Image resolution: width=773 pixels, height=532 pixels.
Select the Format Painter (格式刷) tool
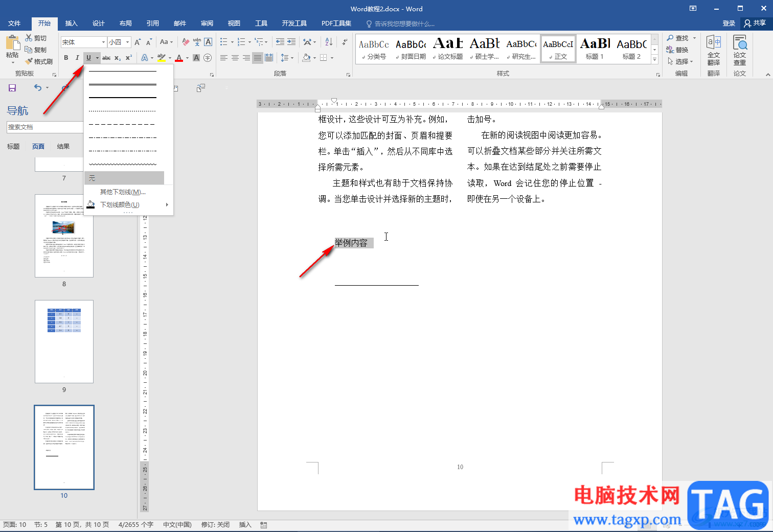(39, 61)
